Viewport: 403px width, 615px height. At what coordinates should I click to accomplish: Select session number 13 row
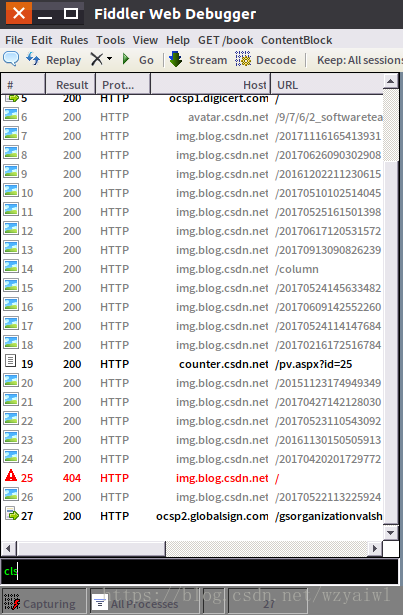(x=192, y=250)
